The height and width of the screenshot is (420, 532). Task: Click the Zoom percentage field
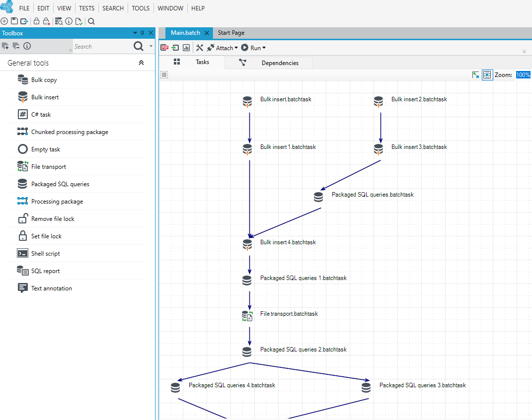[x=523, y=75]
